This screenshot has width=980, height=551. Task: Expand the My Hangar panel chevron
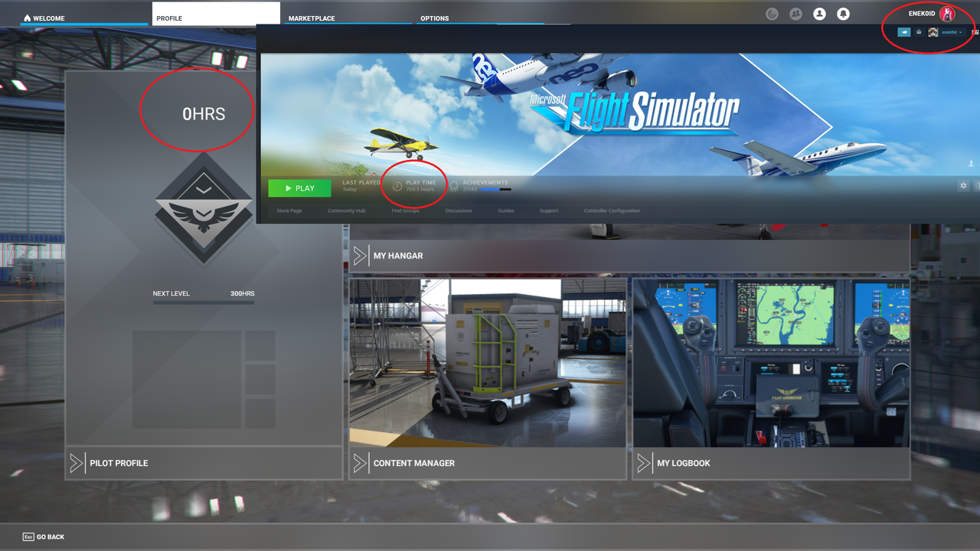coord(361,255)
